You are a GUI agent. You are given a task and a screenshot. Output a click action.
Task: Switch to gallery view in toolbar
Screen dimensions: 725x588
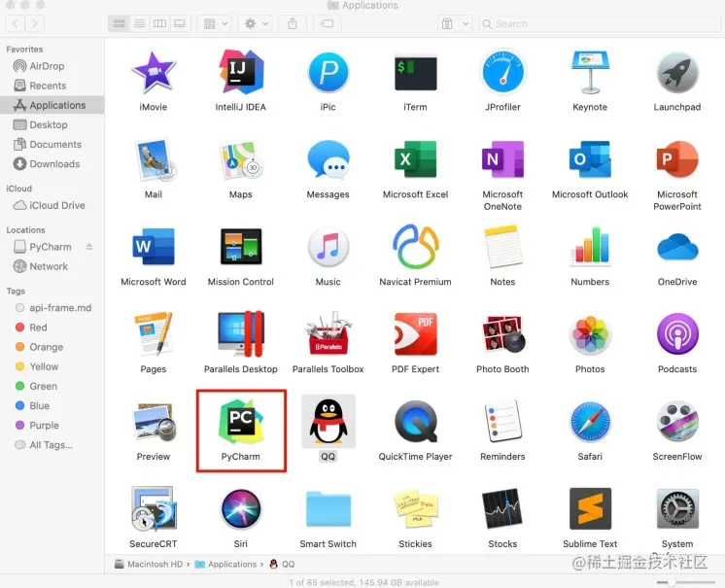pyautogui.click(x=180, y=23)
